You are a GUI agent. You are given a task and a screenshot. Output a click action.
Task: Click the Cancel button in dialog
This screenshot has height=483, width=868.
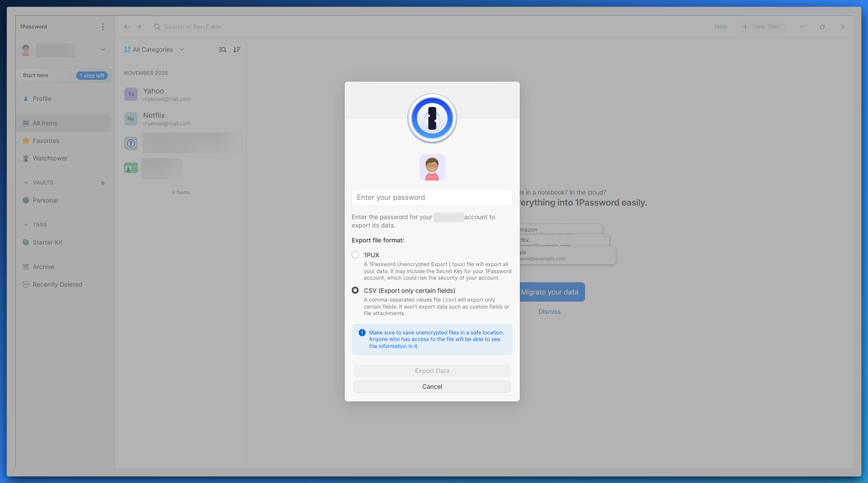click(432, 387)
